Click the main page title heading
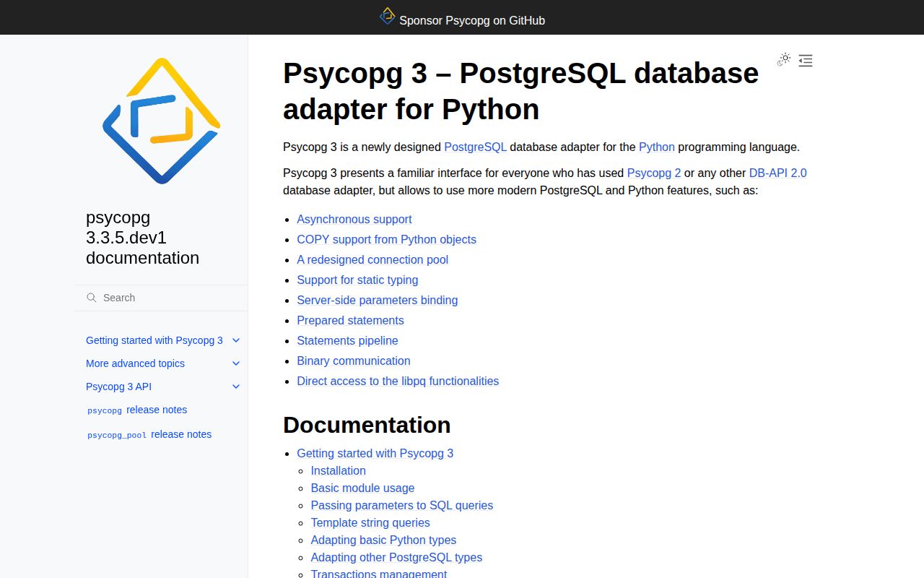The width and height of the screenshot is (924, 578). (x=520, y=91)
